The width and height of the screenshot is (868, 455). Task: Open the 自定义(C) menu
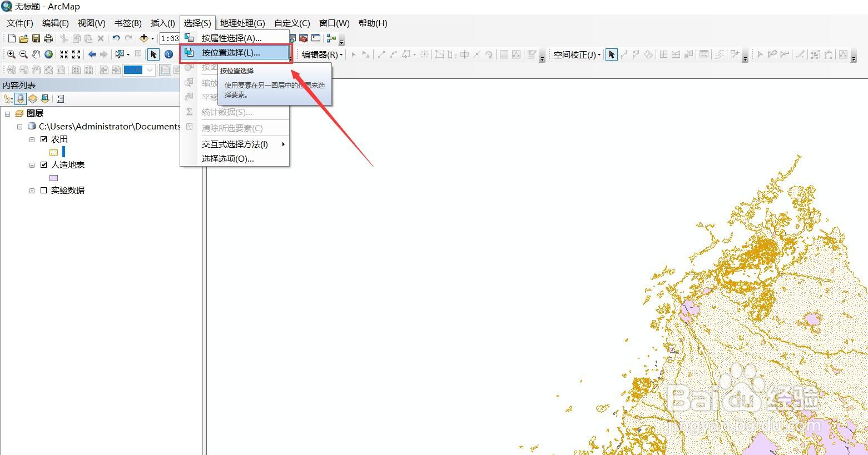tap(292, 23)
